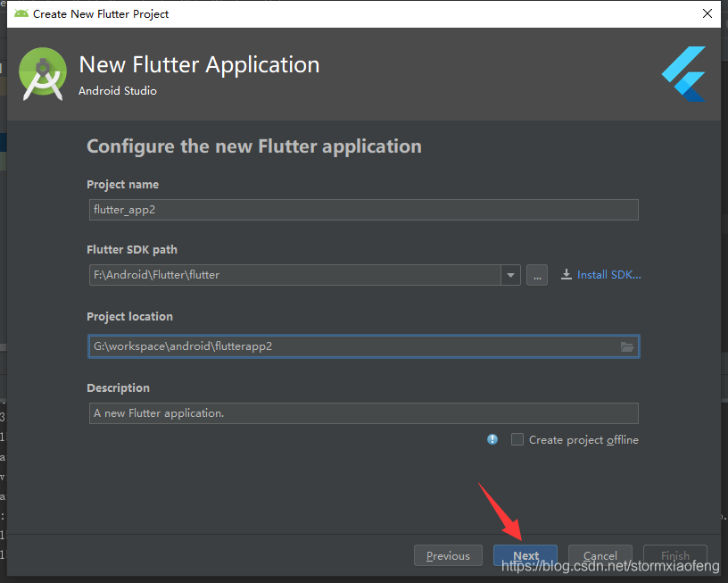The width and height of the screenshot is (728, 583).
Task: Open the Install SDK... link
Action: coord(608,275)
